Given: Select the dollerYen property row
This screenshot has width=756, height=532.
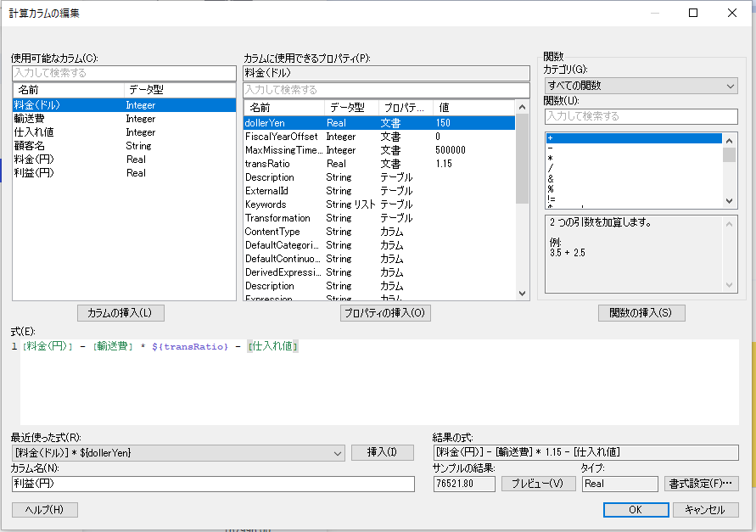Looking at the screenshot, I should [379, 123].
